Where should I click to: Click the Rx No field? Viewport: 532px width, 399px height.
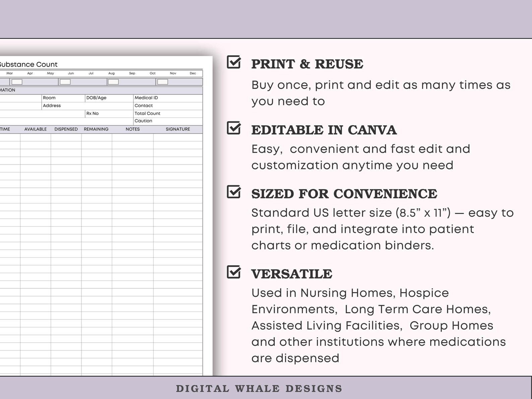pyautogui.click(x=109, y=114)
